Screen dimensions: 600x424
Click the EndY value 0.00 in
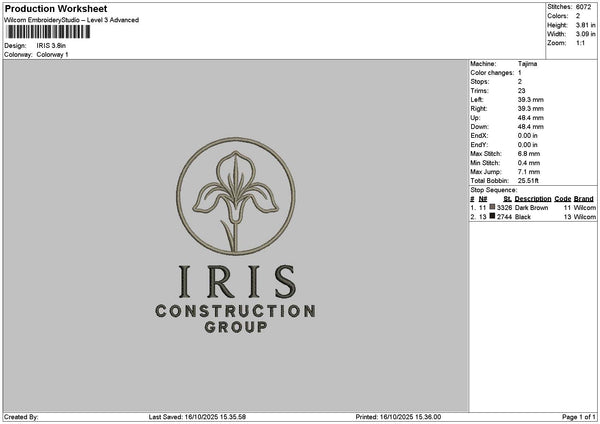(527, 145)
